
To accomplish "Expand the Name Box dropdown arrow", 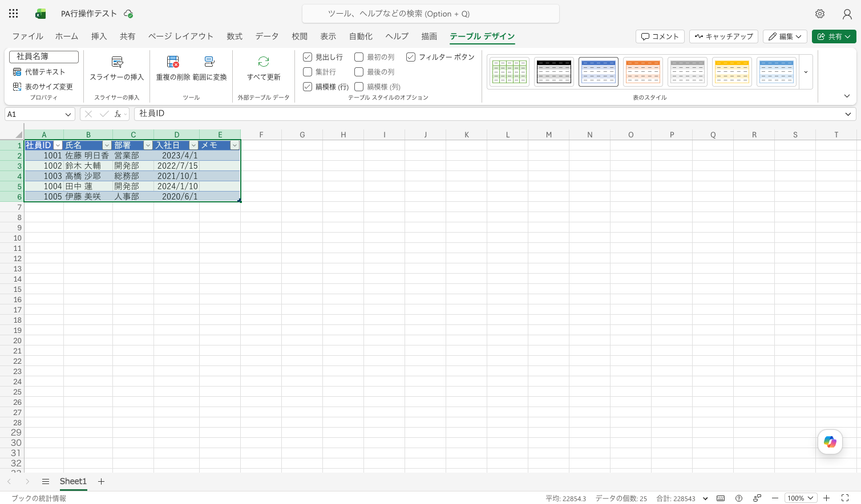I will pos(68,115).
